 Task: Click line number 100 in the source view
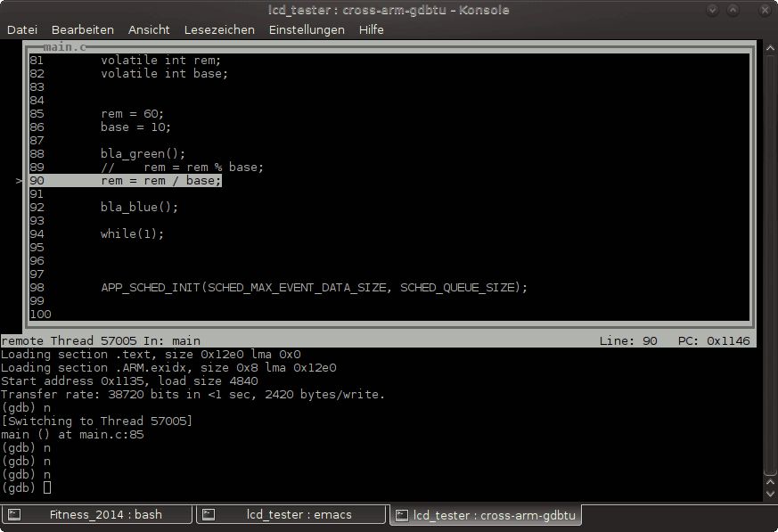[x=40, y=315]
